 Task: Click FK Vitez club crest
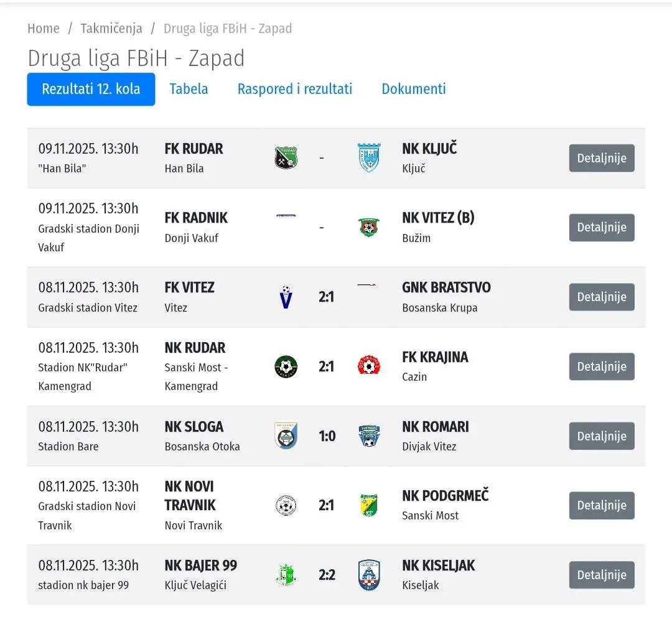tap(286, 297)
